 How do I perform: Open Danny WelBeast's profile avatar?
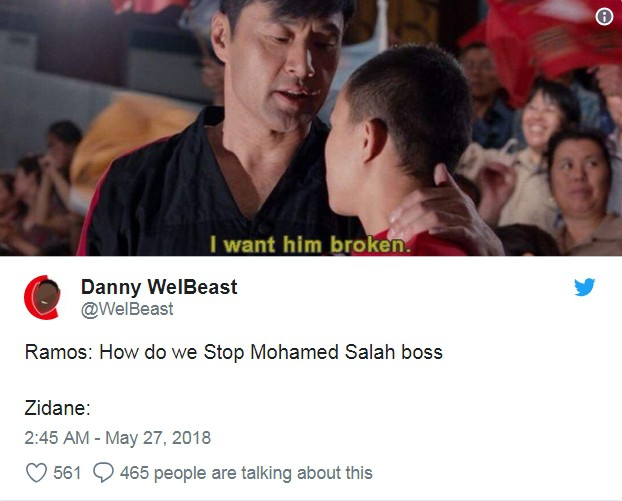pyautogui.click(x=42, y=297)
